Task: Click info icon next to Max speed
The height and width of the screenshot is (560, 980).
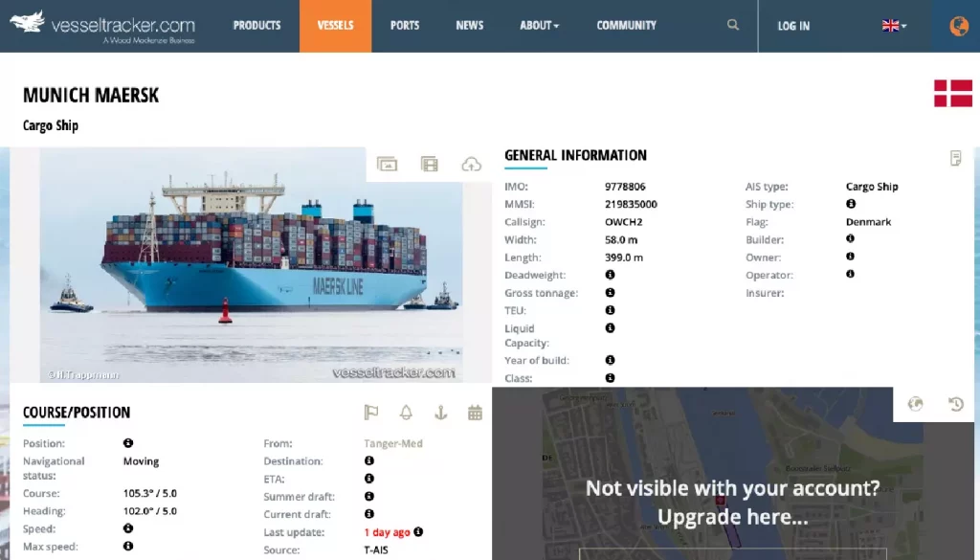Action: [x=128, y=546]
